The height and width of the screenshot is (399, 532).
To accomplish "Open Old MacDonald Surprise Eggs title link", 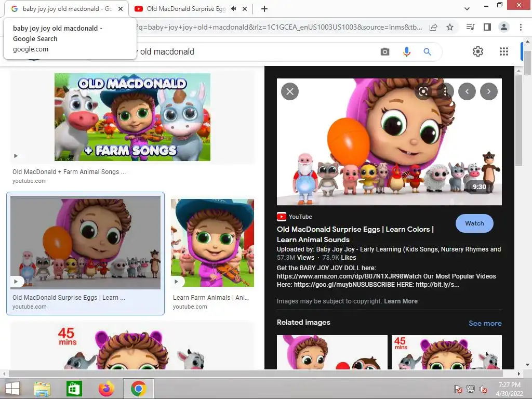I will (x=355, y=234).
